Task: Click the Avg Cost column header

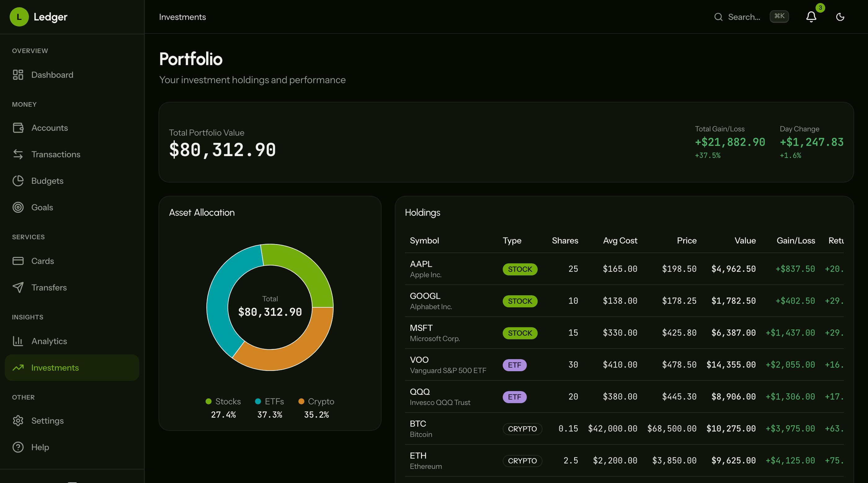Action: pos(620,240)
